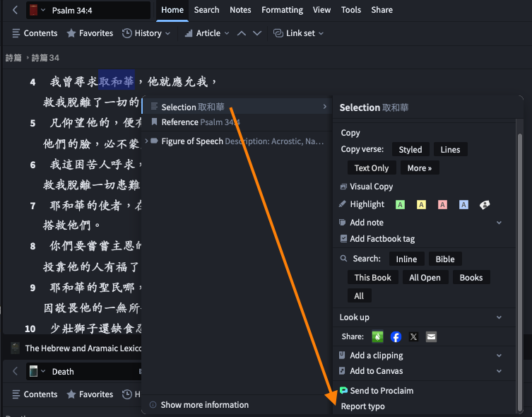Screen dimensions: 532x417
Task: Open the Share tab
Action: tap(382, 10)
